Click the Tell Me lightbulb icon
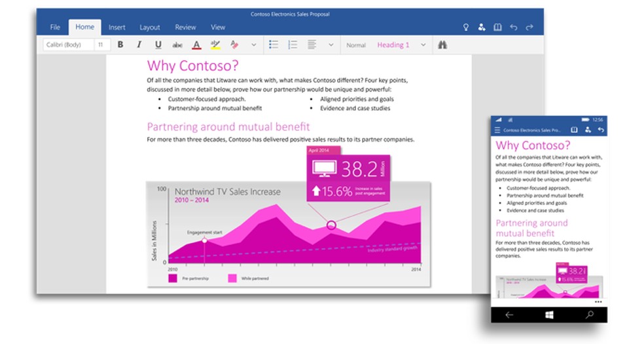644x344 pixels. coord(466,27)
